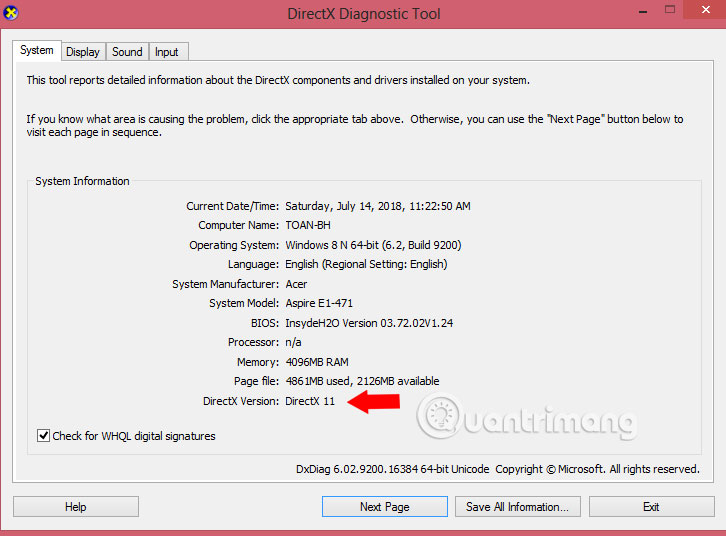
Task: Select the System tab
Action: tap(37, 50)
